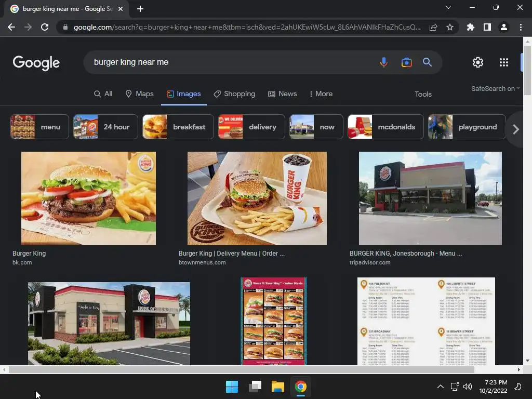Image resolution: width=532 pixels, height=399 pixels.
Task: Select the Images tab
Action: pos(183,94)
